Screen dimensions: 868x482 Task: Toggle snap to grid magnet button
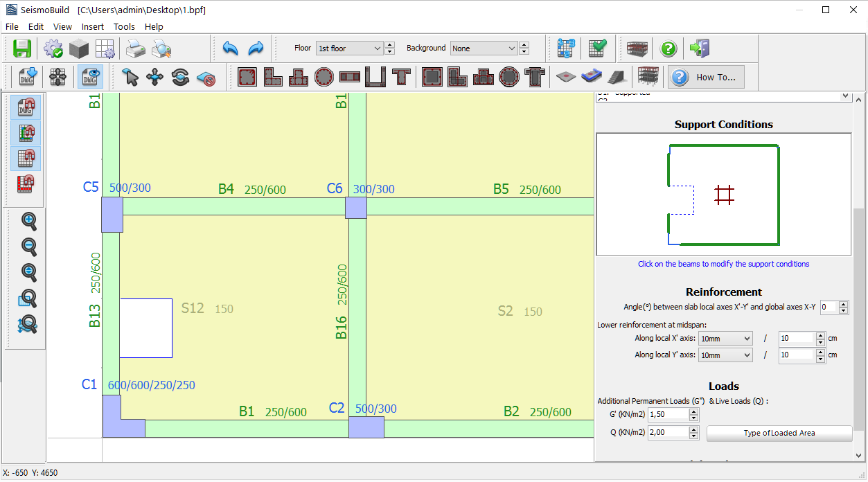coord(26,159)
